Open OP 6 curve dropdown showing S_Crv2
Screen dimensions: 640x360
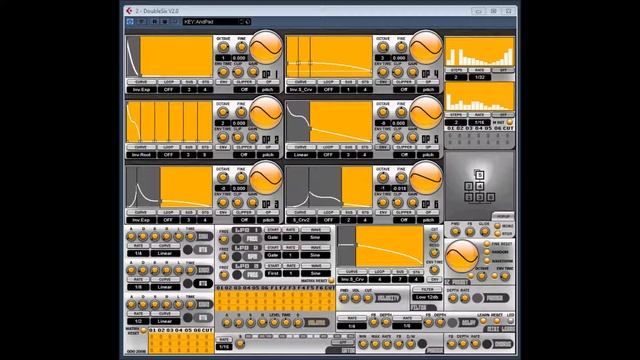coord(302,220)
